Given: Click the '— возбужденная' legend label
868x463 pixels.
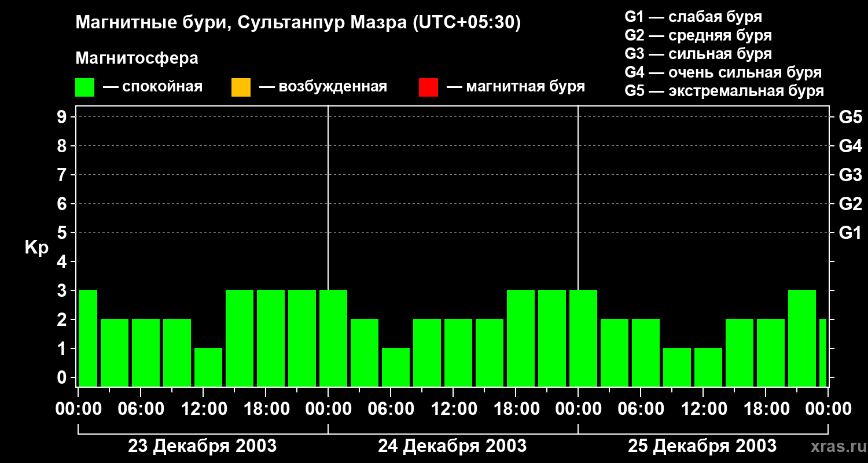Looking at the screenshot, I should coord(323,87).
